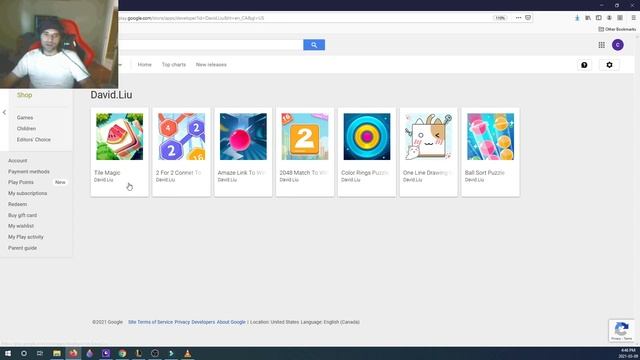640x360 pixels.
Task: Click the Ball Sort Puzzle title text
Action: 484,173
